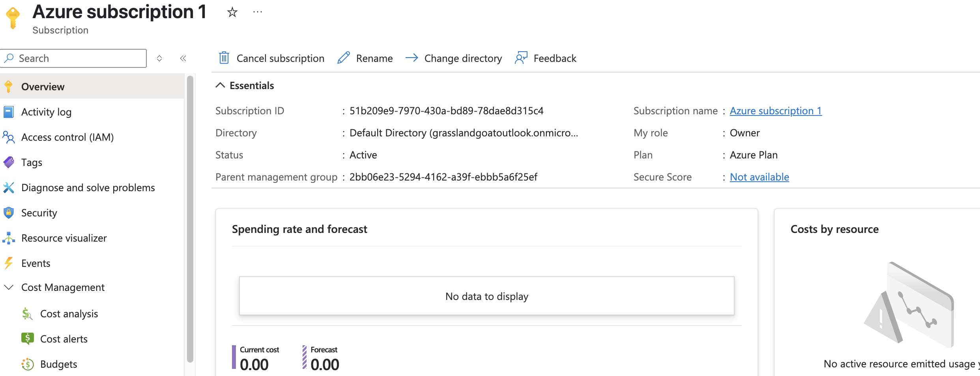This screenshot has width=980, height=376.
Task: Click the Cost alerts icon
Action: 27,339
